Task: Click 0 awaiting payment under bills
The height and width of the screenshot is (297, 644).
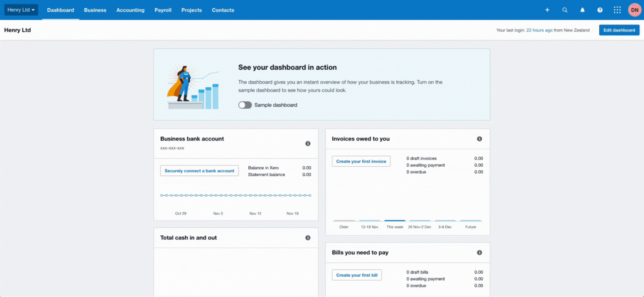Action: point(426,279)
